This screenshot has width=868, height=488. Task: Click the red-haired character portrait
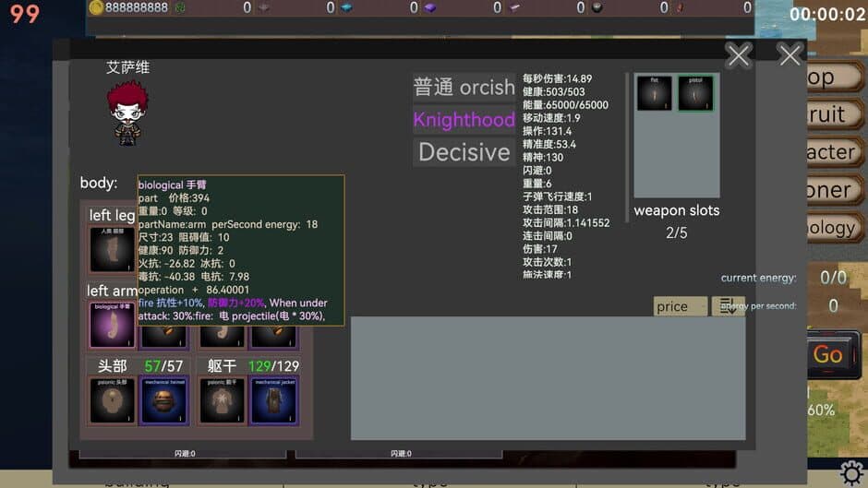tap(127, 113)
